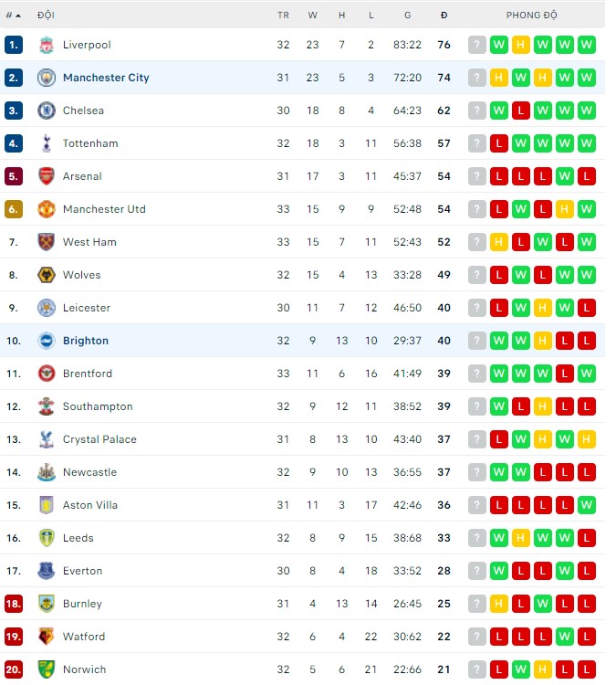Click Crystal Palace's last yellow H badge

point(587,439)
